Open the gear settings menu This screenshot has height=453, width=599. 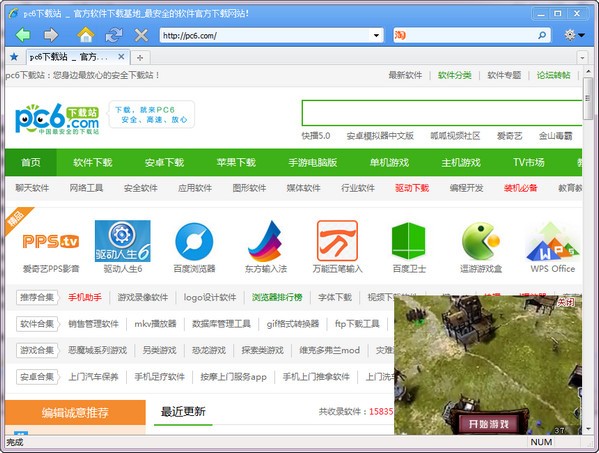point(574,35)
